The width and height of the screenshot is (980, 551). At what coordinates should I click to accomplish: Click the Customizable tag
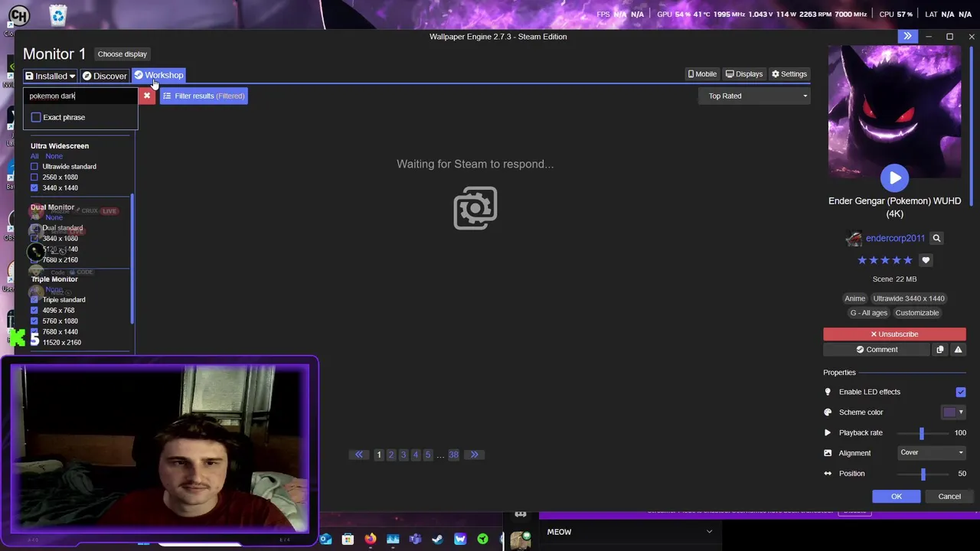[x=916, y=313]
